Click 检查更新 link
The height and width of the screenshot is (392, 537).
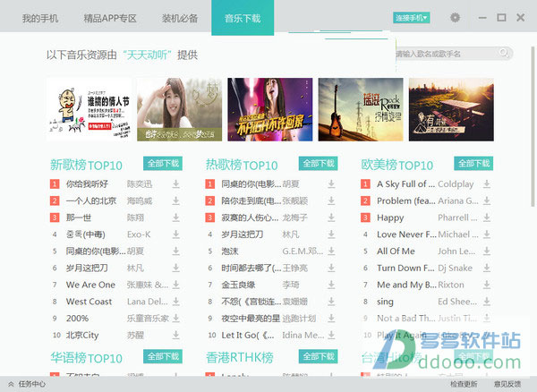point(464,384)
